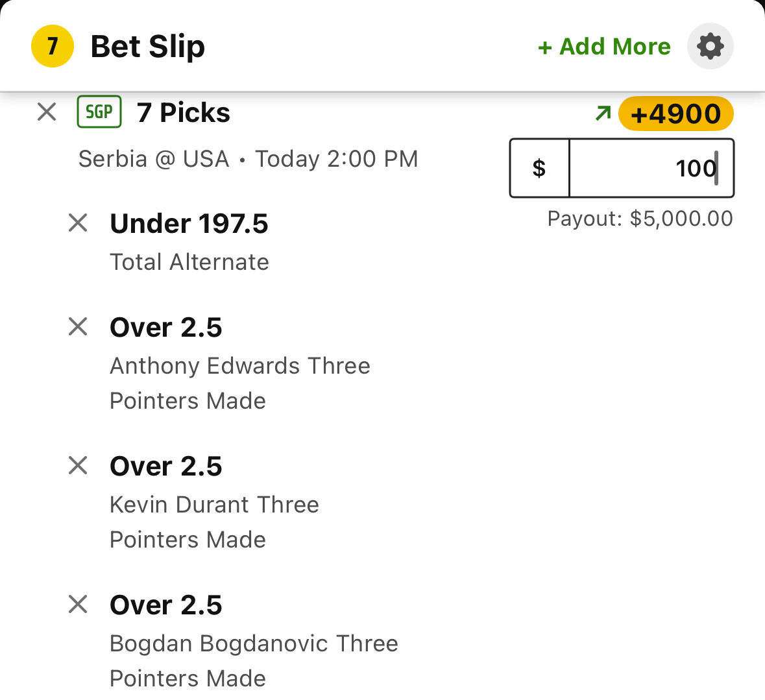Image resolution: width=765 pixels, height=700 pixels.
Task: Tap the Bet Slip title
Action: (x=148, y=47)
